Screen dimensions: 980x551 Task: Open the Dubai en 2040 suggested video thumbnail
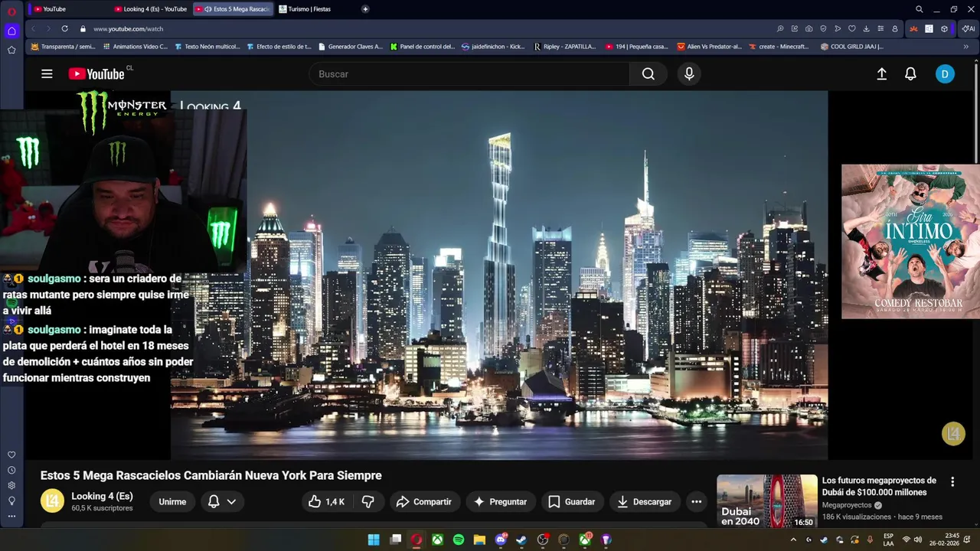point(767,501)
